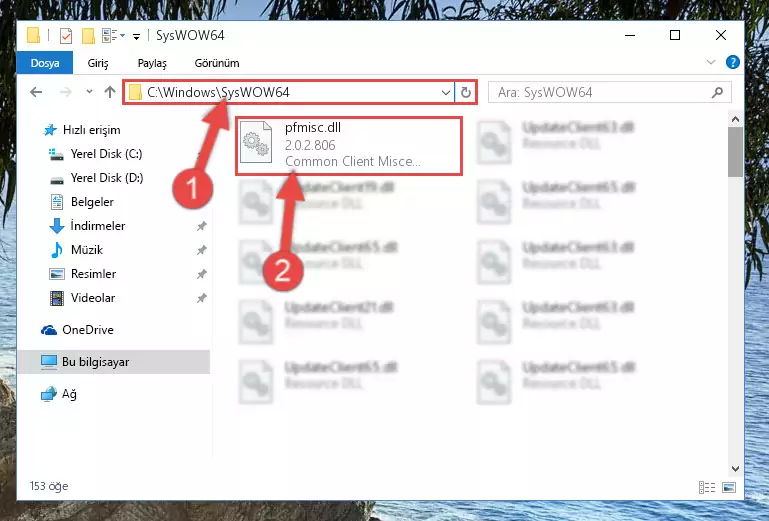Click the Back navigation arrow
Image resolution: width=769 pixels, height=521 pixels.
tap(36, 92)
